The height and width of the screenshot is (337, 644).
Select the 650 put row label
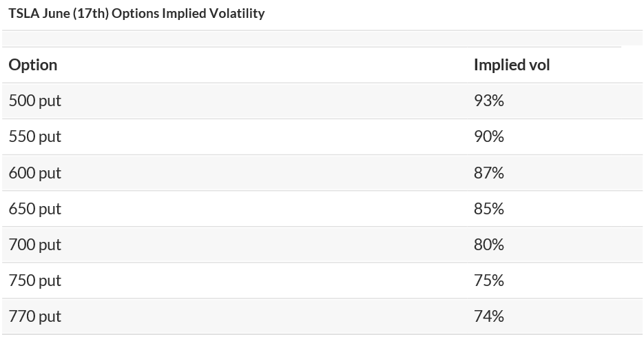[x=35, y=209]
